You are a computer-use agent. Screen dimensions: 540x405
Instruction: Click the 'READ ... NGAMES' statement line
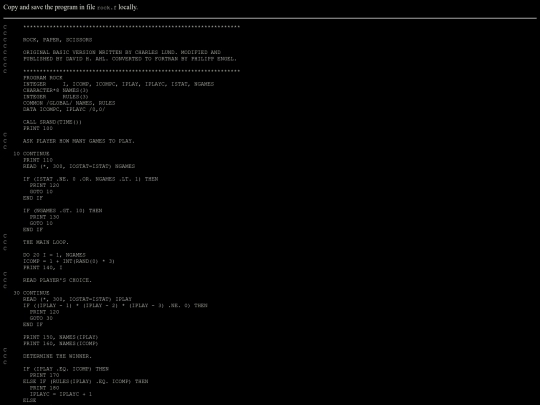pos(79,166)
